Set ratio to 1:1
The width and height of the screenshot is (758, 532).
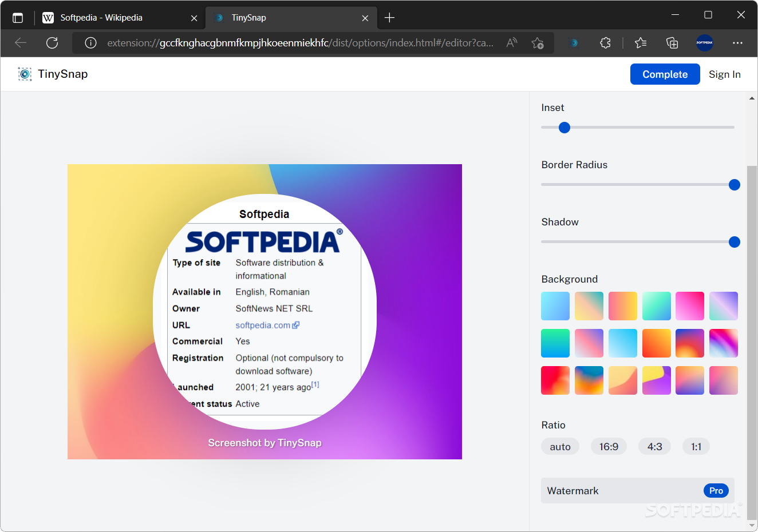[696, 447]
